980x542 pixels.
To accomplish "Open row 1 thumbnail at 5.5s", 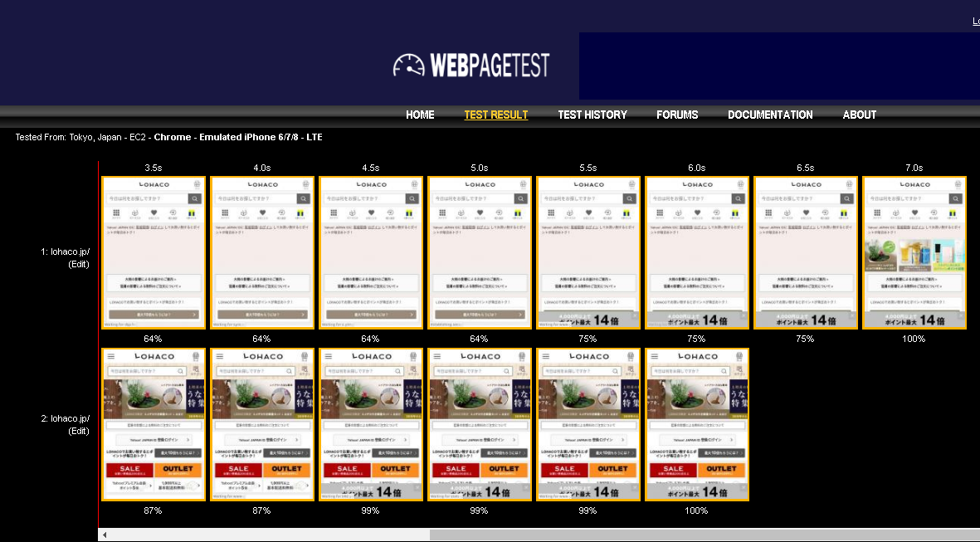I will [588, 252].
